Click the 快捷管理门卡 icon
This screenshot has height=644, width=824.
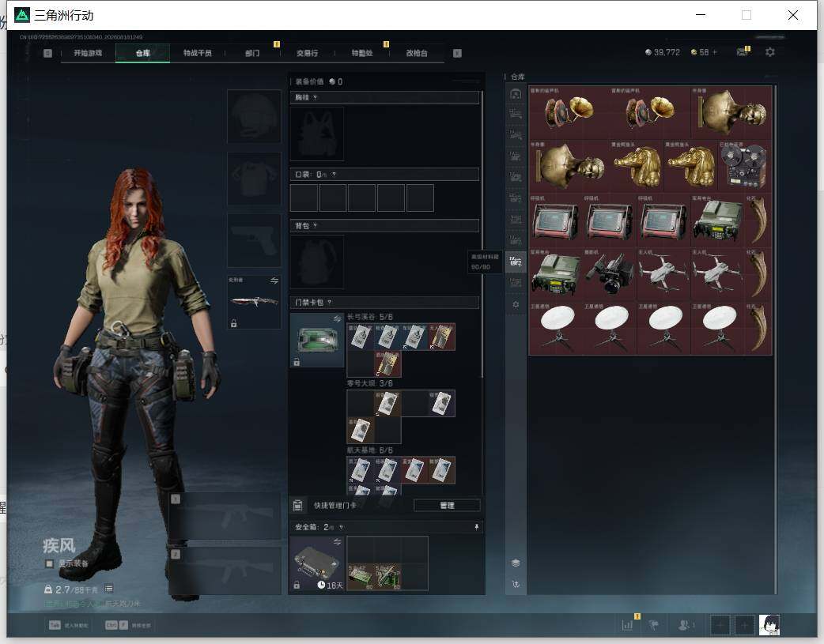(297, 506)
